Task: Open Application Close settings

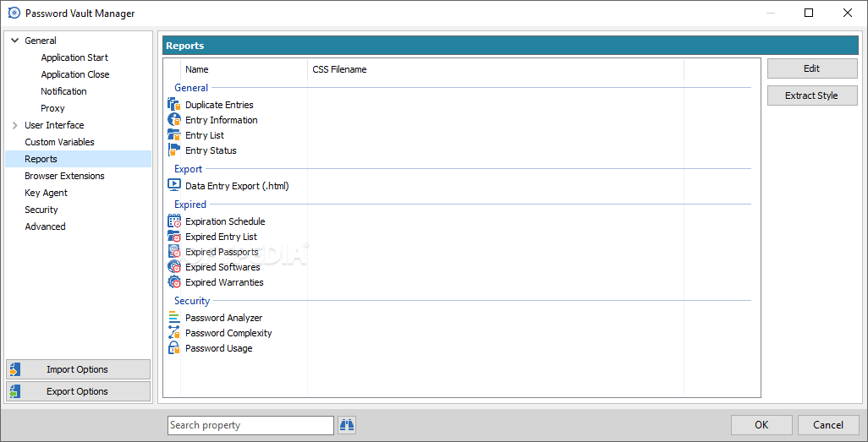Action: [75, 74]
